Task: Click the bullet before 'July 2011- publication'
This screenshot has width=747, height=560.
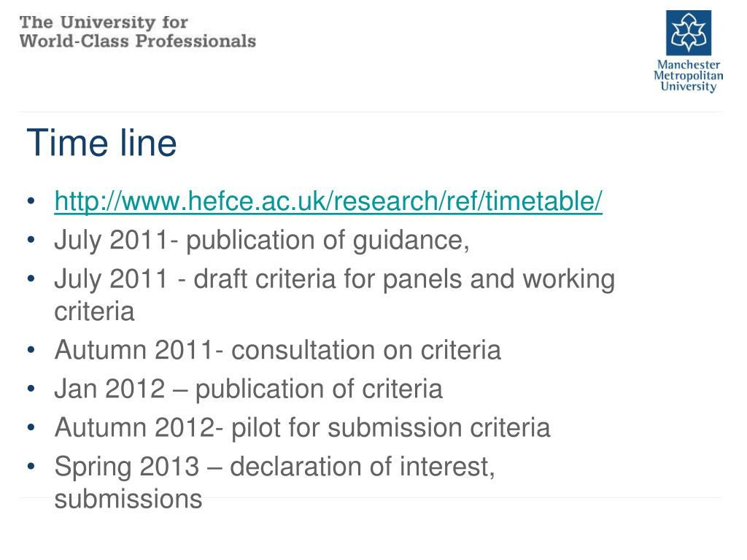Action: pos(31,240)
